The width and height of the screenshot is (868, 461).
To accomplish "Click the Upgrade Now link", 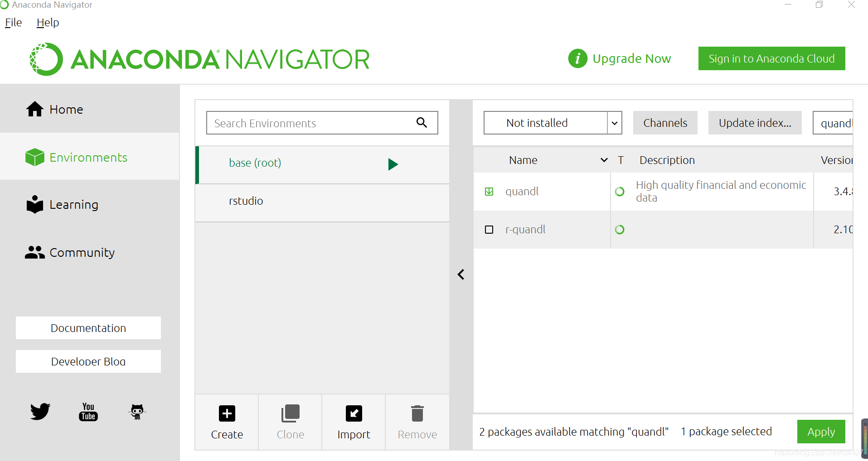I will [631, 58].
